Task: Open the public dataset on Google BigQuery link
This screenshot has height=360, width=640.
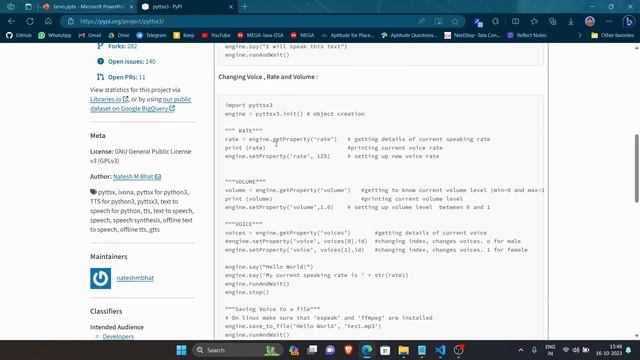Action: click(x=140, y=104)
